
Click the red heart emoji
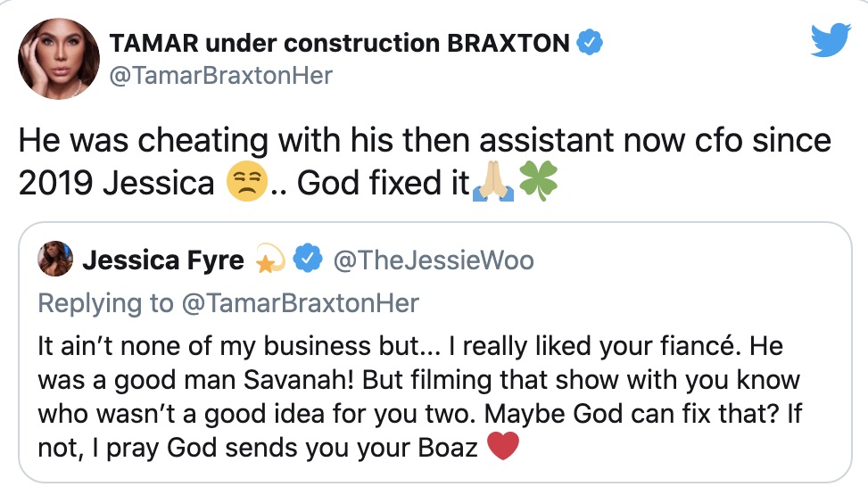tap(504, 448)
